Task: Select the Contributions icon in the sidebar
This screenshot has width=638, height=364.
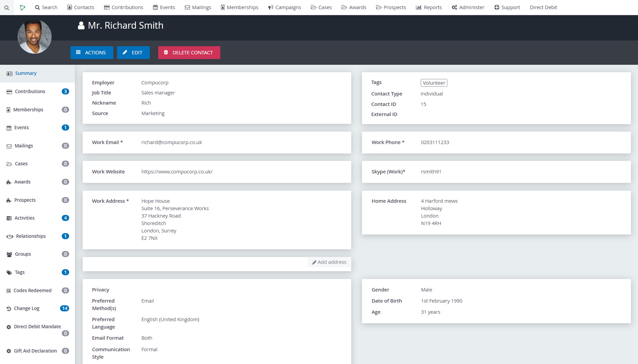Action: (x=9, y=91)
